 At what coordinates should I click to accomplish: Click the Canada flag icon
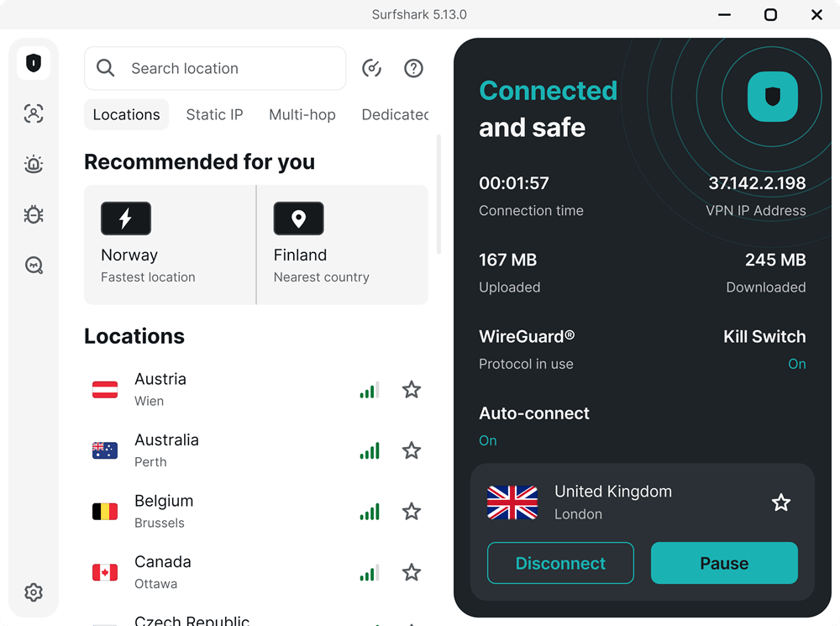click(105, 572)
